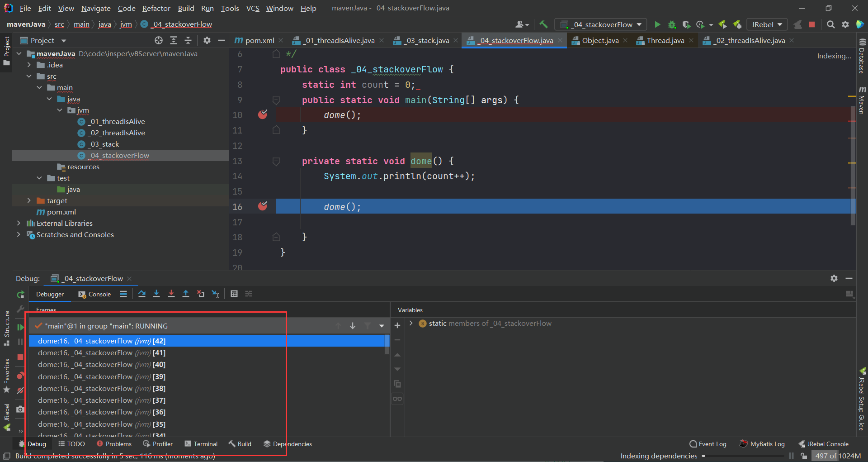The height and width of the screenshot is (462, 868).
Task: Open Search Everywhere magnifier icon
Action: tap(830, 24)
